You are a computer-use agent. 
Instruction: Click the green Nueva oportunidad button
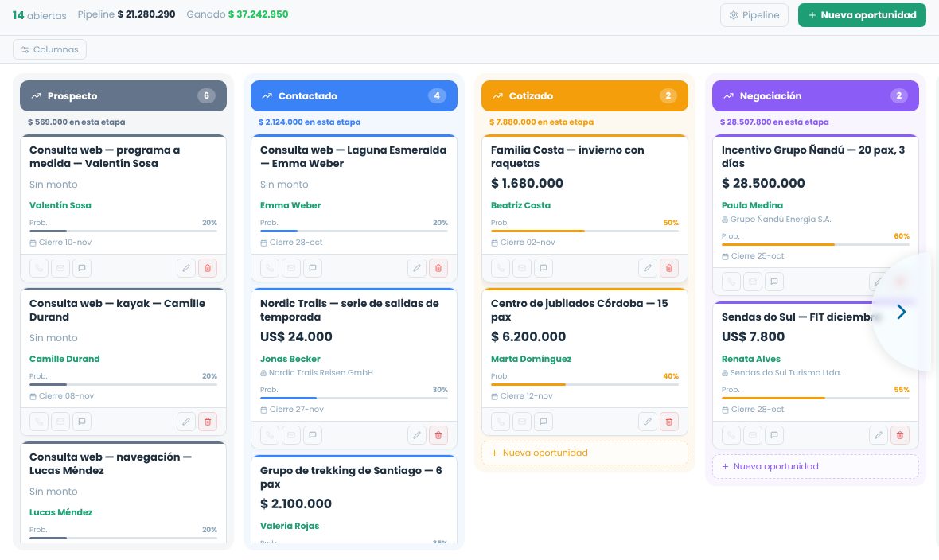pyautogui.click(x=862, y=15)
